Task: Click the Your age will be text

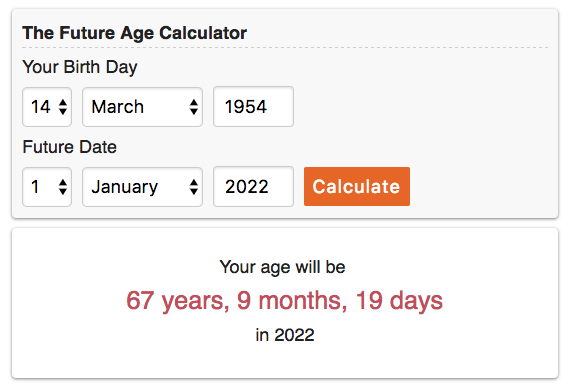Action: (x=283, y=267)
